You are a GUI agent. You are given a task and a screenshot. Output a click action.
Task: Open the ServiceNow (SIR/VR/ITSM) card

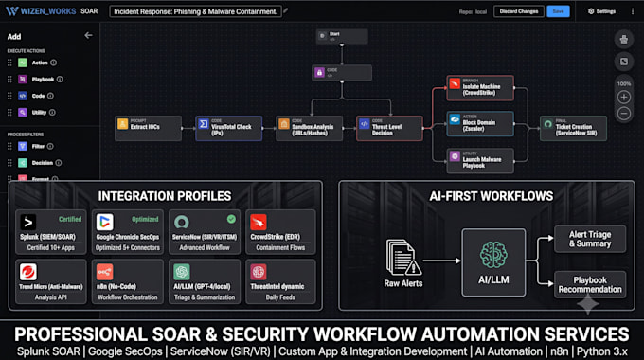click(x=205, y=232)
